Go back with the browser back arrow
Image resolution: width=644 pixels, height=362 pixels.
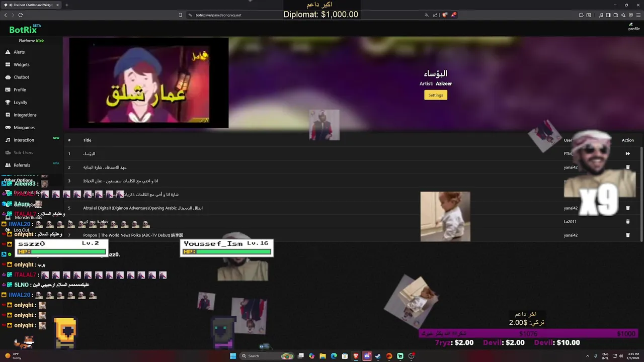tap(6, 15)
